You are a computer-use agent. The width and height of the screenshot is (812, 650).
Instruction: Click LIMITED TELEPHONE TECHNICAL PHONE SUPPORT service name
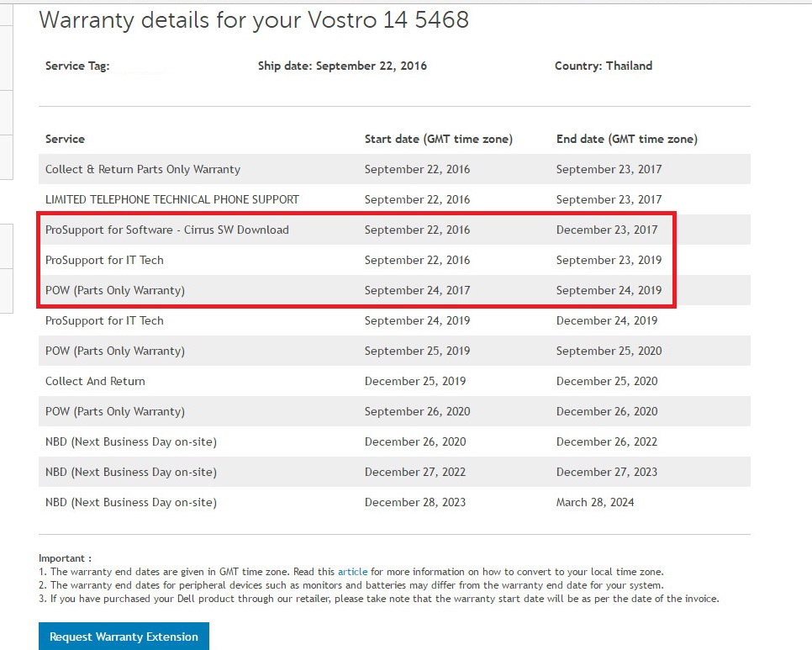(172, 199)
